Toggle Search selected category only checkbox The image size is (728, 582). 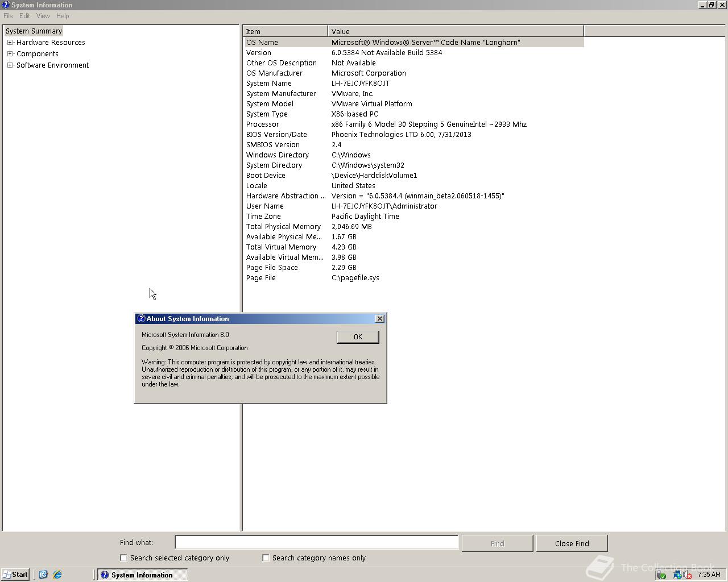click(123, 558)
